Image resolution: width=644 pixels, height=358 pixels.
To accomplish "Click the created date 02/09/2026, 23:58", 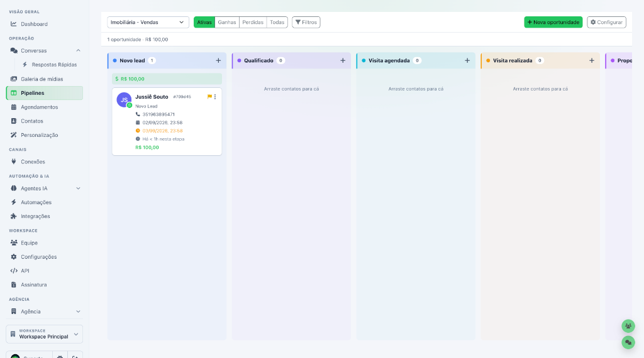I will [162, 122].
